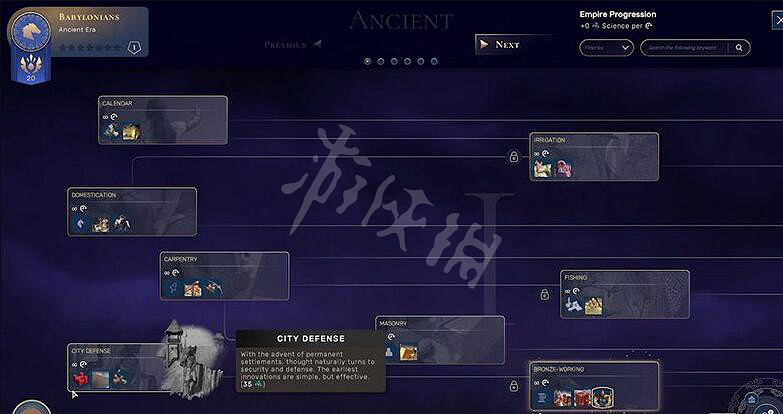Select the Carpentry technology card
783x414 pixels.
coord(225,276)
